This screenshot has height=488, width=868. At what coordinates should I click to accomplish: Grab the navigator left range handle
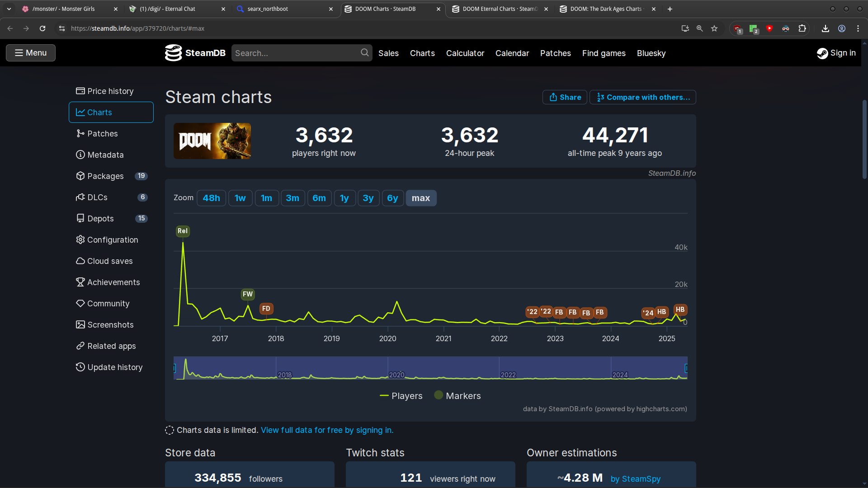[175, 368]
